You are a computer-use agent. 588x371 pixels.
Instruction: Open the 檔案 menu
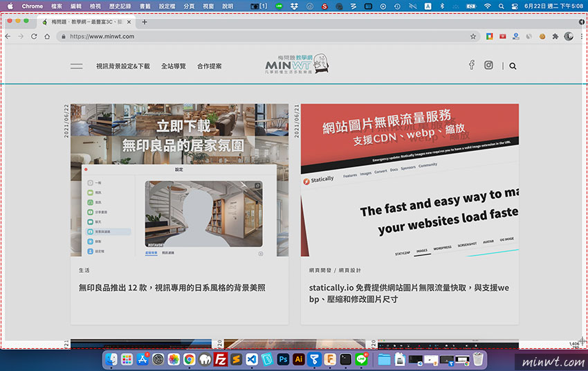[x=57, y=6]
